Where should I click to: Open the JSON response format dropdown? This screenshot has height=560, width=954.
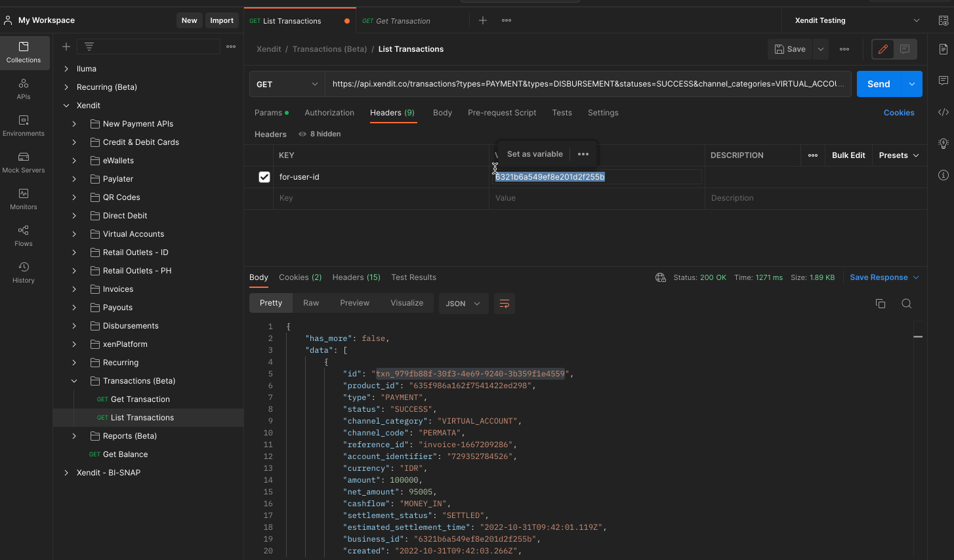click(463, 304)
